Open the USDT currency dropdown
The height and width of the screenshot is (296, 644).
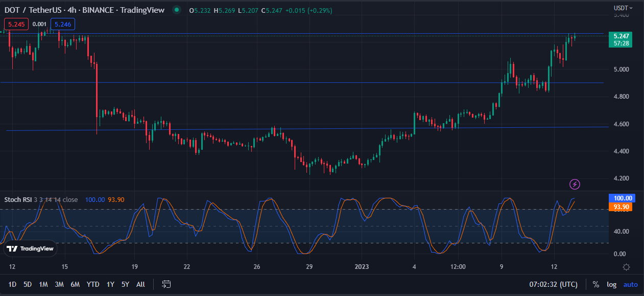click(x=623, y=8)
